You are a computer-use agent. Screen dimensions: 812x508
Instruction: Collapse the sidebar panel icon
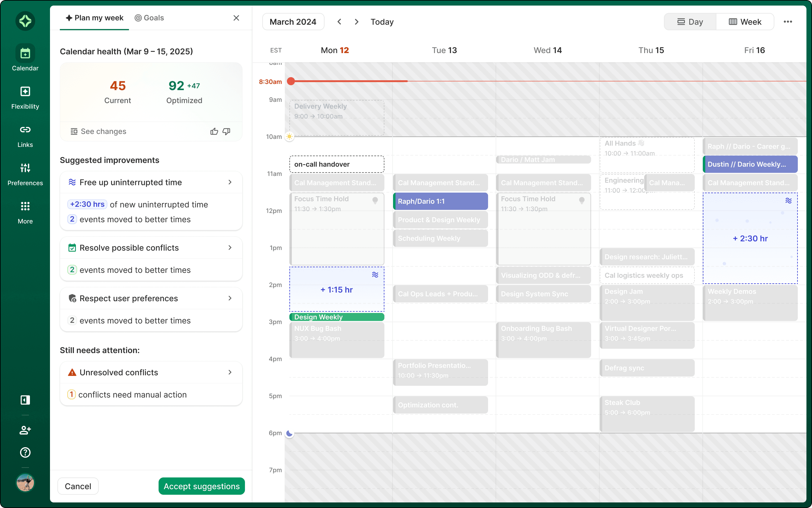[x=25, y=400]
